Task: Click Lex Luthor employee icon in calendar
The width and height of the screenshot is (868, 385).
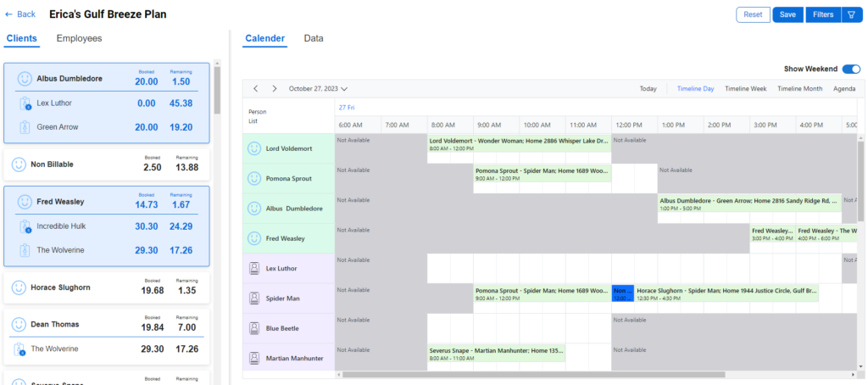Action: point(254,268)
